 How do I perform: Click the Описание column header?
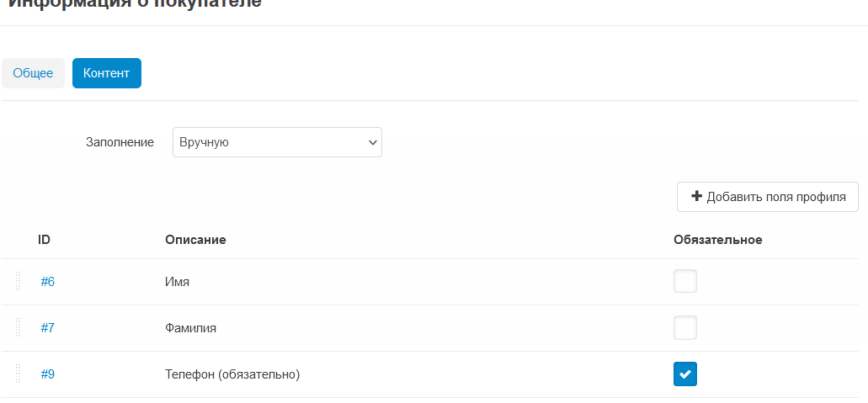click(195, 240)
